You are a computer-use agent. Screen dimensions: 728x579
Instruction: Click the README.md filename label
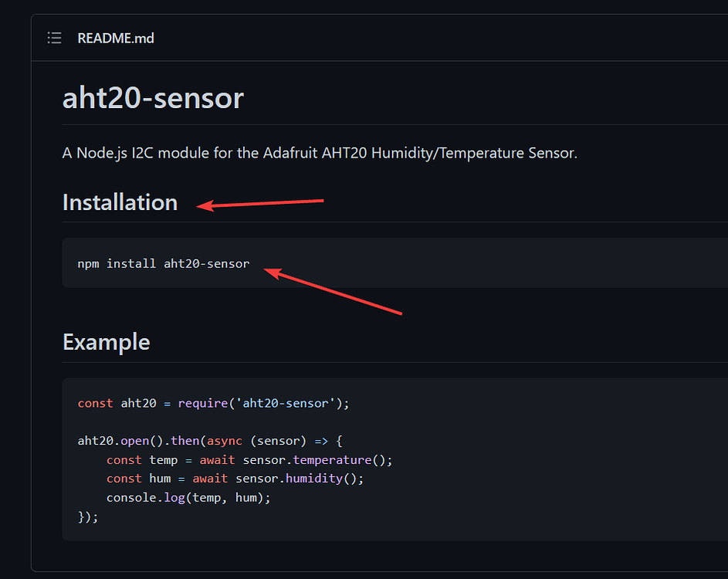pyautogui.click(x=115, y=37)
